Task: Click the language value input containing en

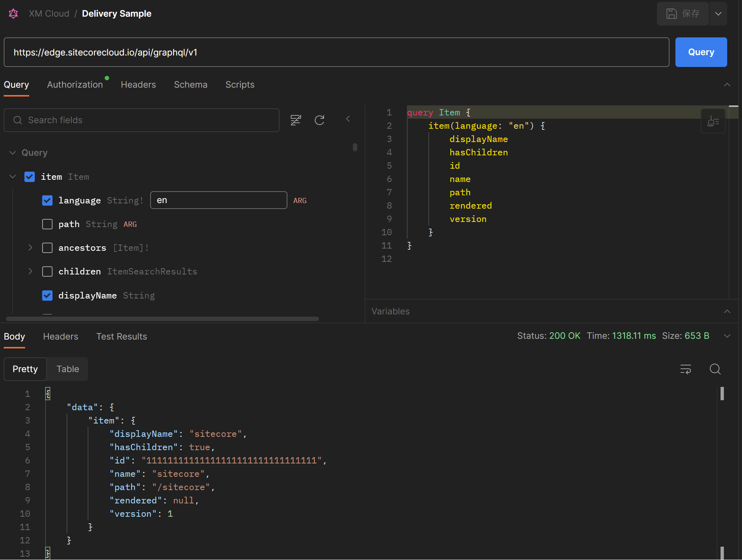Action: pyautogui.click(x=219, y=200)
